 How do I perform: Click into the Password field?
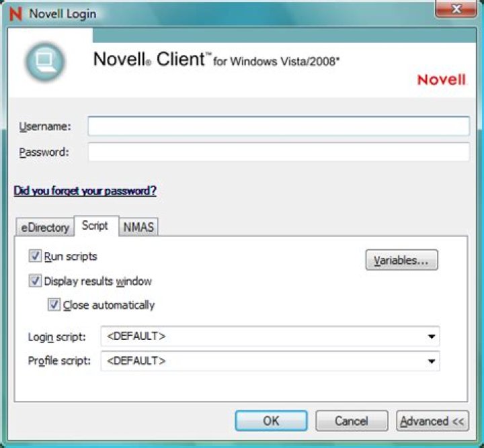278,152
